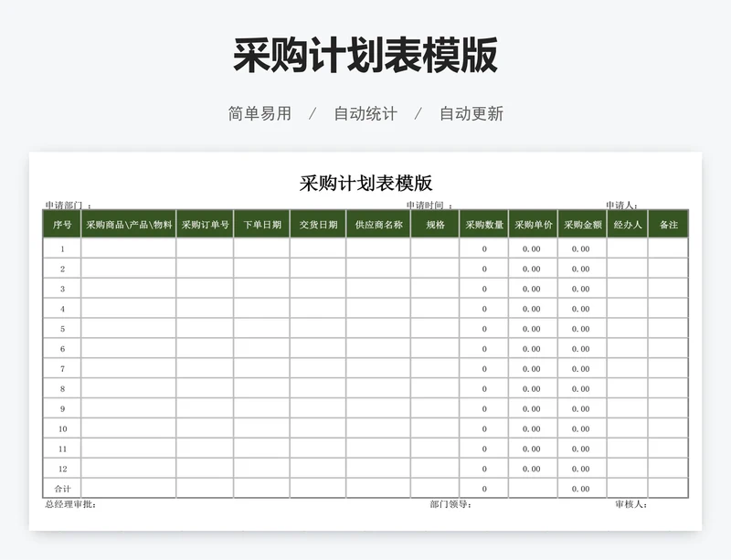The height and width of the screenshot is (560, 731).
Task: Select the 采购金额 column header
Action: click(583, 225)
